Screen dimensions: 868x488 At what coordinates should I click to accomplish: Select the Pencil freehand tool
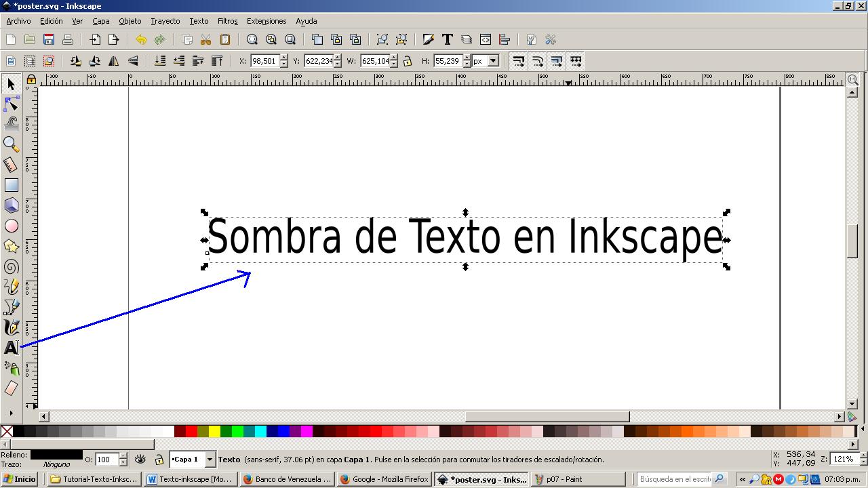coord(11,287)
